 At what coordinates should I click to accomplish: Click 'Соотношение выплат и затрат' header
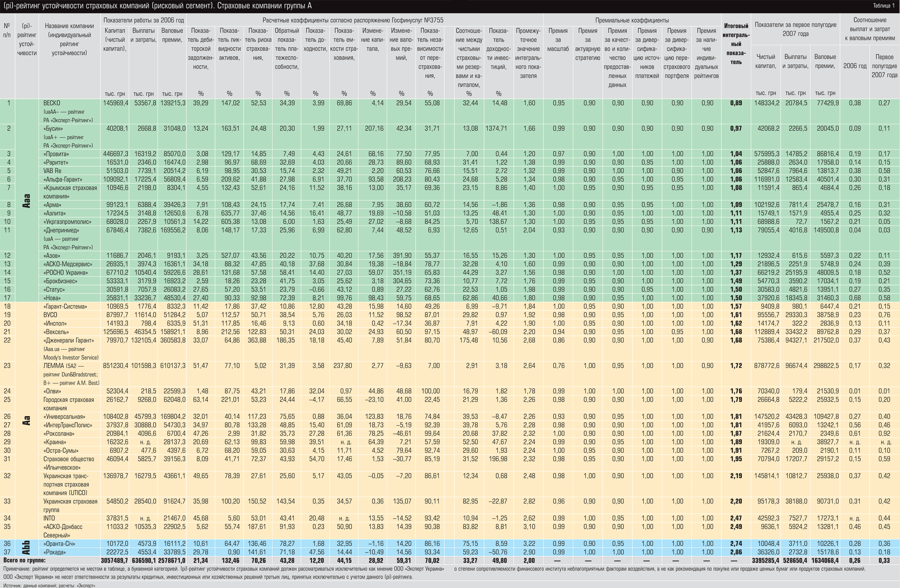click(x=869, y=29)
